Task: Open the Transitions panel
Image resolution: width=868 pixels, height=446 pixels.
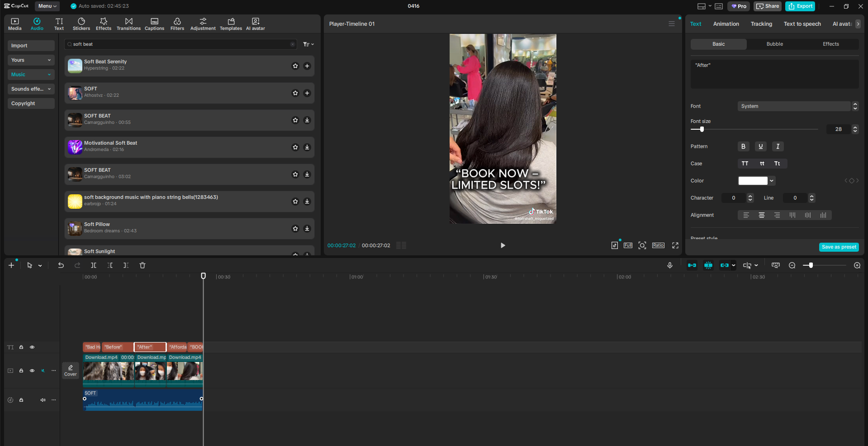Action: coord(128,24)
